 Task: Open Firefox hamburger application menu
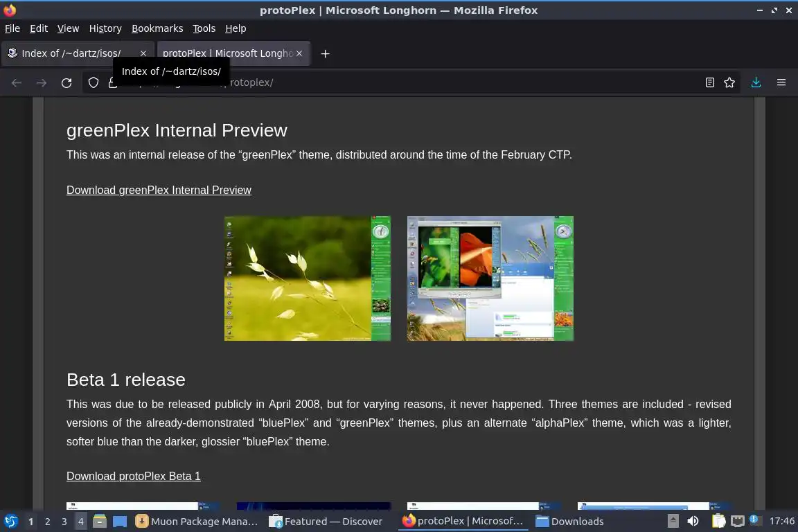[x=781, y=82]
